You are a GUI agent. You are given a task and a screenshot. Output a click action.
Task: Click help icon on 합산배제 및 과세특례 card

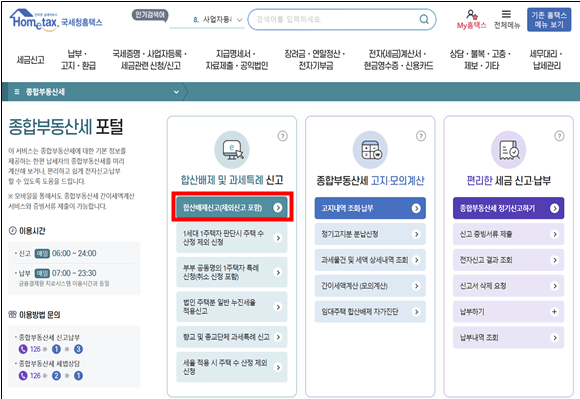[283, 136]
